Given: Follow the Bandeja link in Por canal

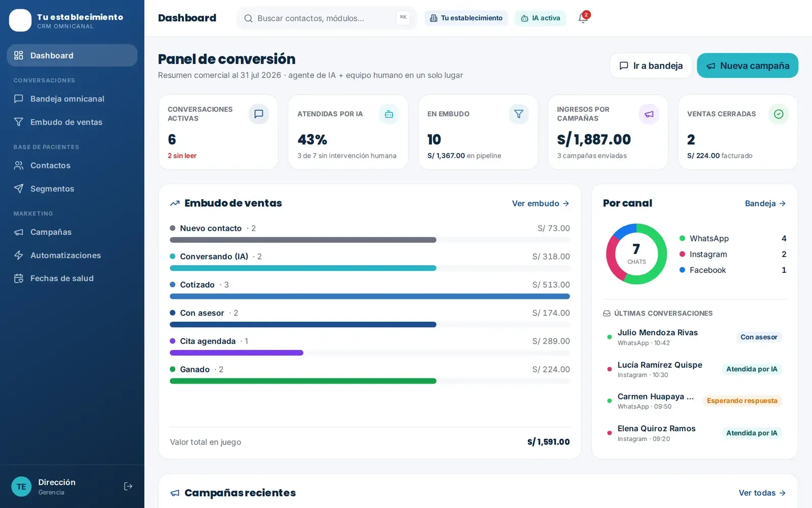Looking at the screenshot, I should (x=765, y=203).
